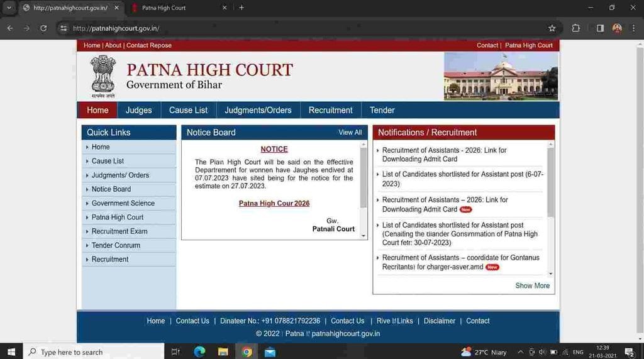The image size is (644, 359).
Task: Select the Judges navigation tab
Action: coord(138,110)
